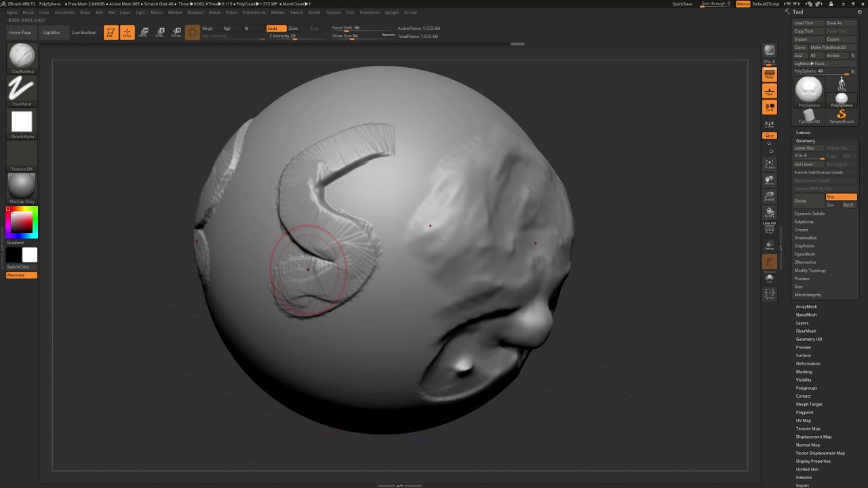Click the Frame view icon
The height and width of the screenshot is (488, 868).
(x=770, y=164)
